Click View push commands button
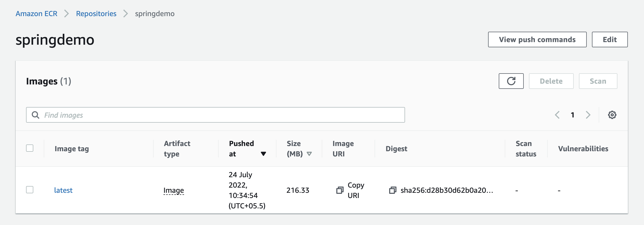The height and width of the screenshot is (225, 644). [x=537, y=39]
